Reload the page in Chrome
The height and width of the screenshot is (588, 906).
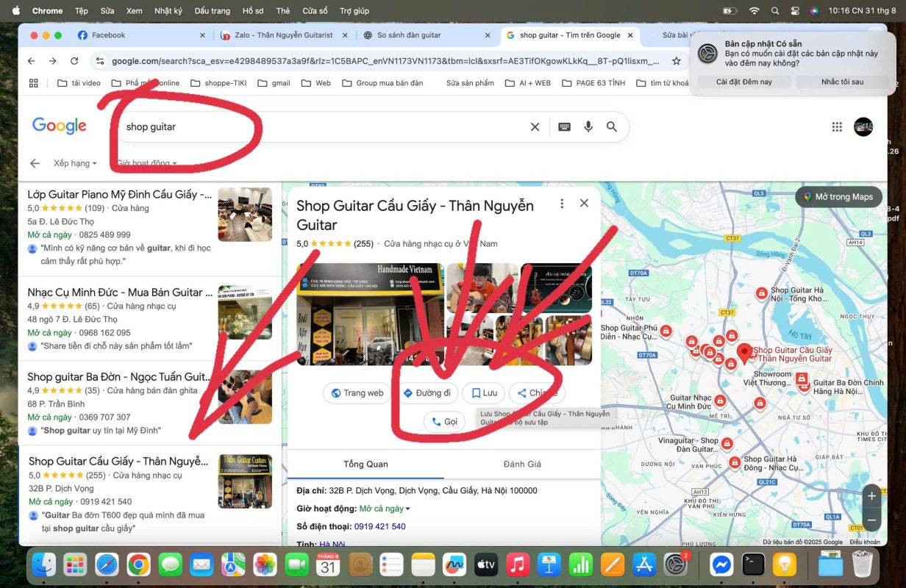74,61
